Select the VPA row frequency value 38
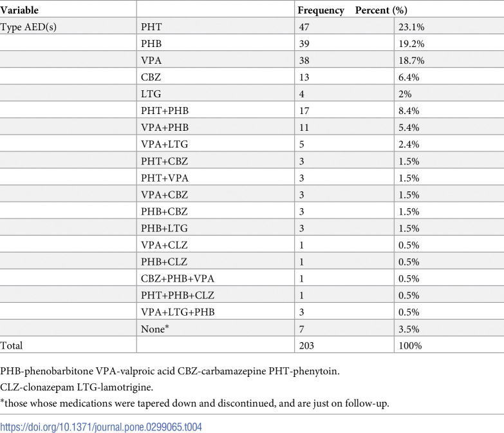This screenshot has height=433, width=504. [304, 60]
